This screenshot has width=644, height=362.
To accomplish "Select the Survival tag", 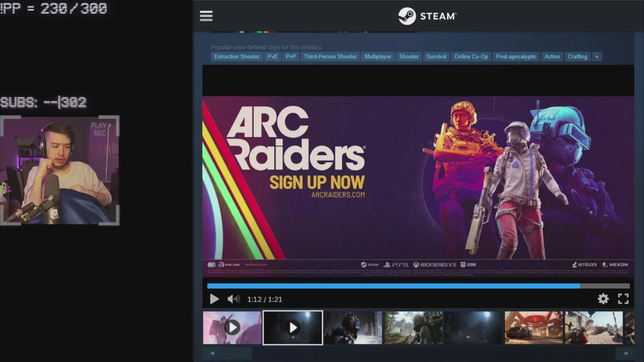I will (436, 57).
